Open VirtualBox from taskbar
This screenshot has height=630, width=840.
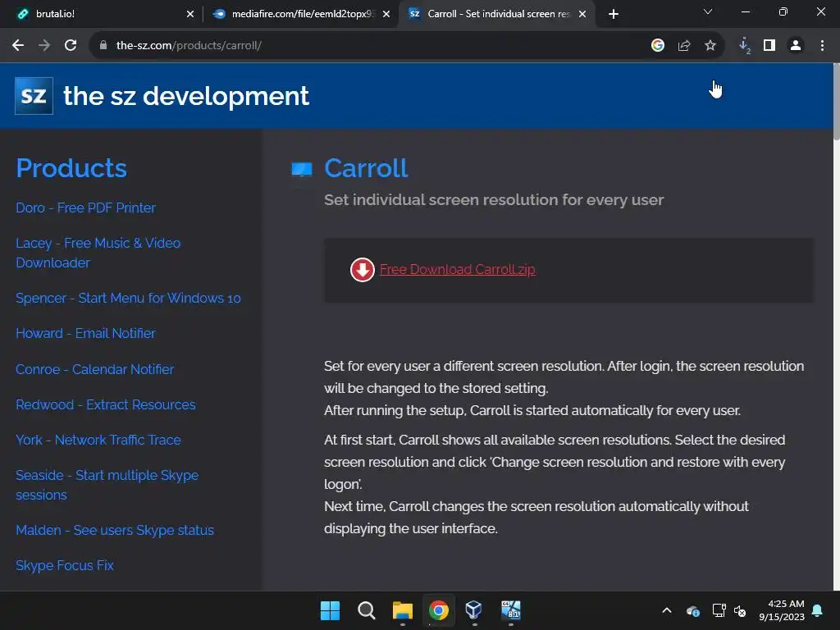[474, 610]
